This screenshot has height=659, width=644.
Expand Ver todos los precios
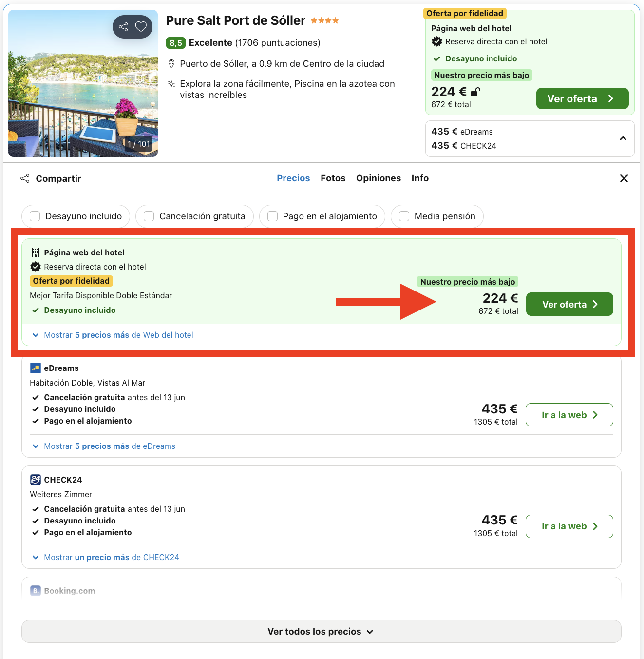pos(321,631)
